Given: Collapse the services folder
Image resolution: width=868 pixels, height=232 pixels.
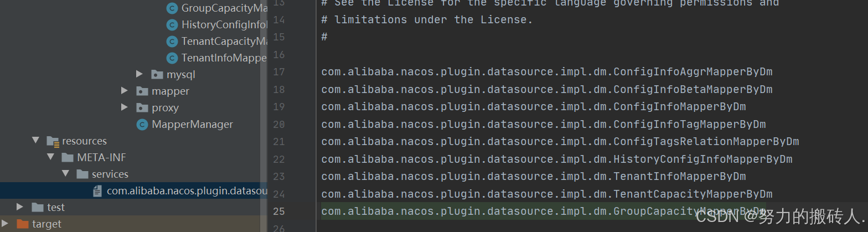Looking at the screenshot, I should coord(66,174).
